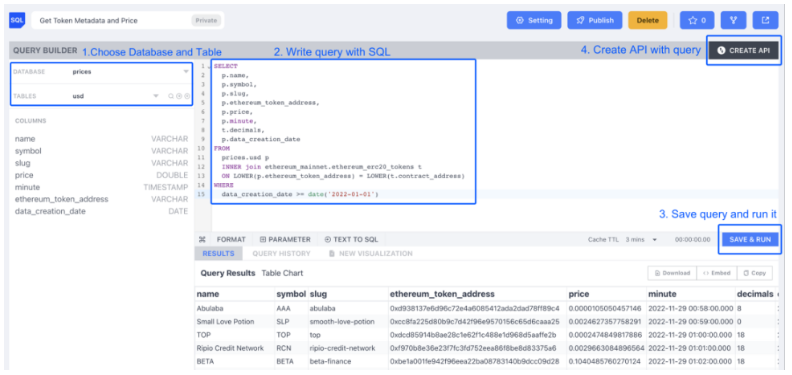This screenshot has height=375, width=792.
Task: Click the Embed button
Action: (717, 273)
